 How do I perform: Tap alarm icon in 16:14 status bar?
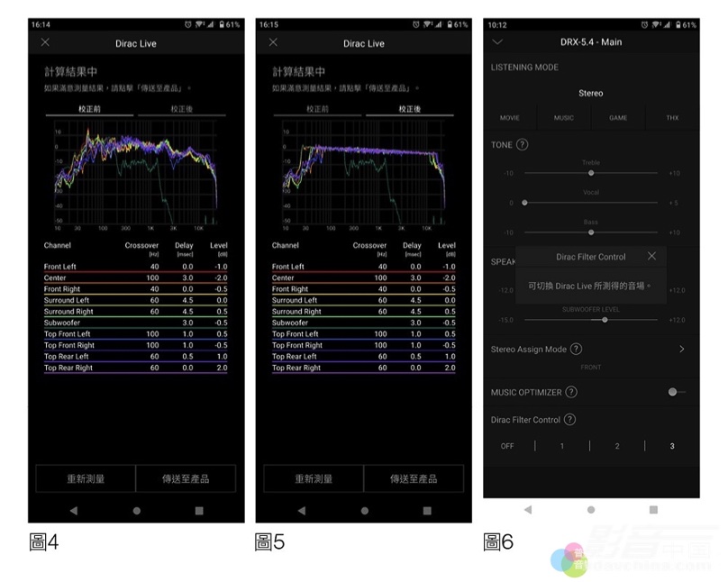pyautogui.click(x=188, y=24)
